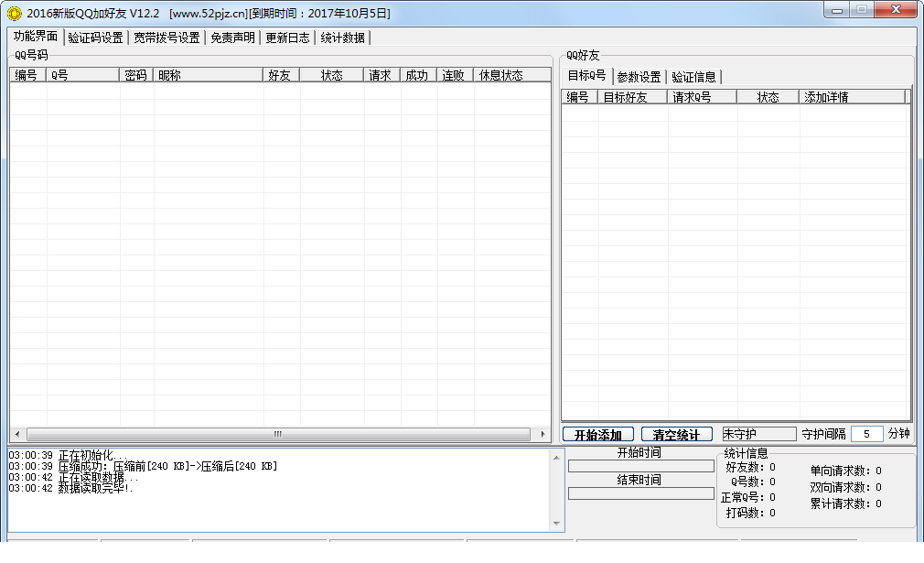Click the log line 数据读取完毕
924x563 pixels.
[70, 488]
